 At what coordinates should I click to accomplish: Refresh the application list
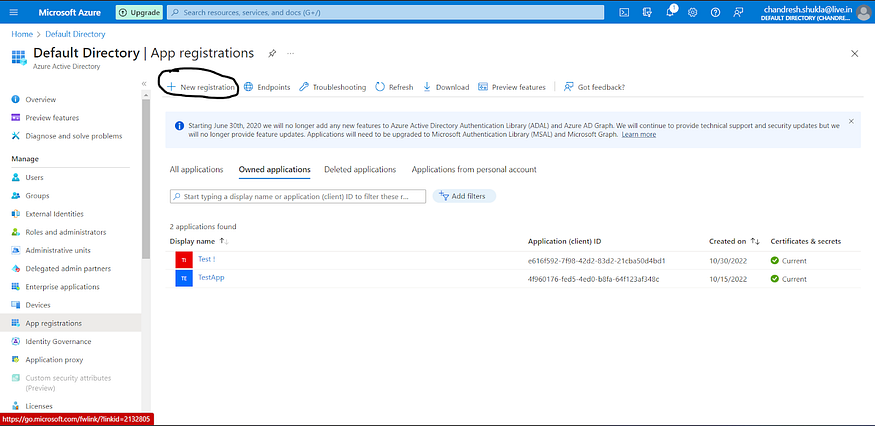[395, 87]
